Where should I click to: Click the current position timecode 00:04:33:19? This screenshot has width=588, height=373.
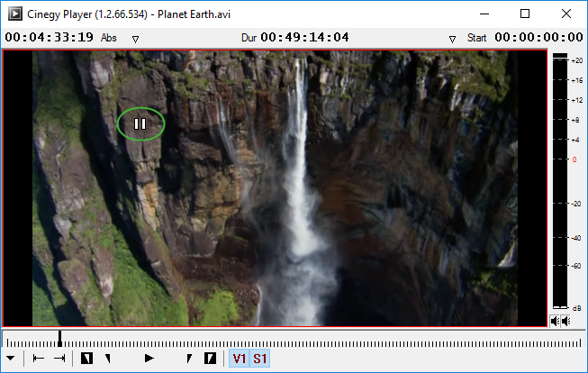coord(49,37)
